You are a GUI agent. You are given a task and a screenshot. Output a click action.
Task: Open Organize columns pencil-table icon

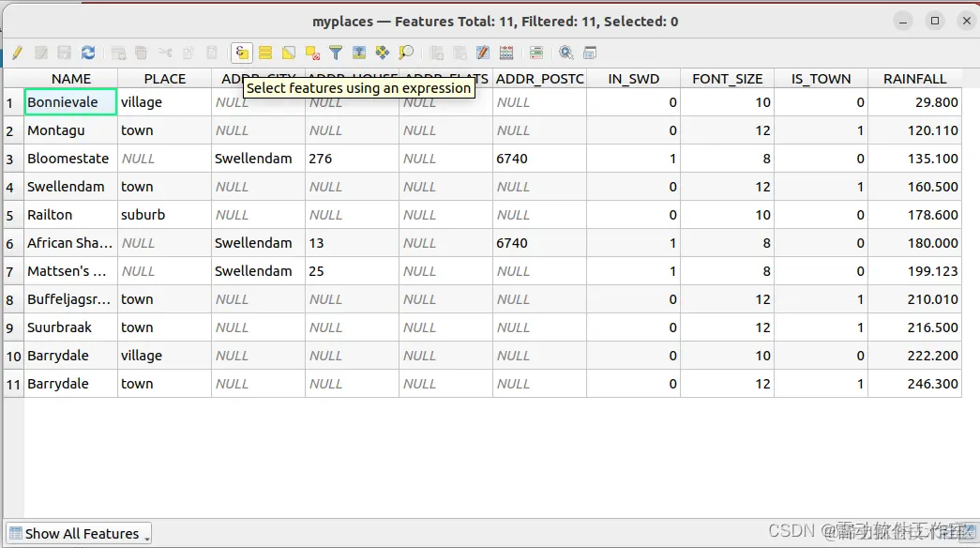tap(483, 53)
